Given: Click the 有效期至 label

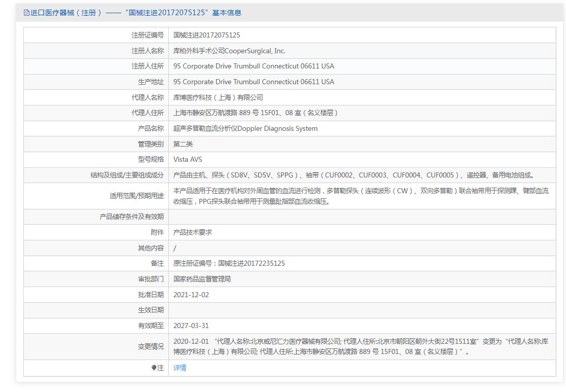Looking at the screenshot, I should [x=151, y=326].
